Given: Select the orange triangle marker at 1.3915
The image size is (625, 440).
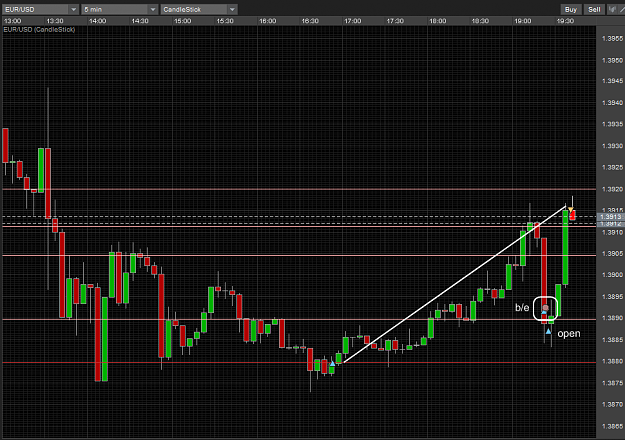Looking at the screenshot, I should [570, 210].
